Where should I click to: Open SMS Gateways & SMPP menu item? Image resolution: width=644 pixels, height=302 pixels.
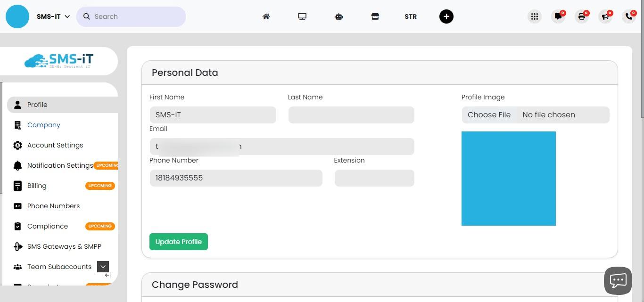(x=64, y=246)
